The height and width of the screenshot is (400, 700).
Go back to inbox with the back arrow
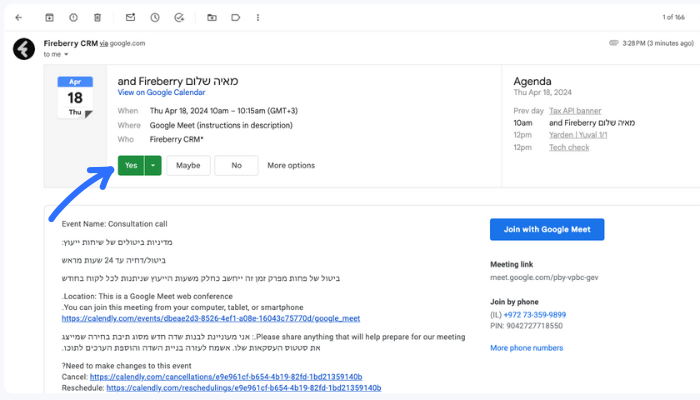[18, 17]
